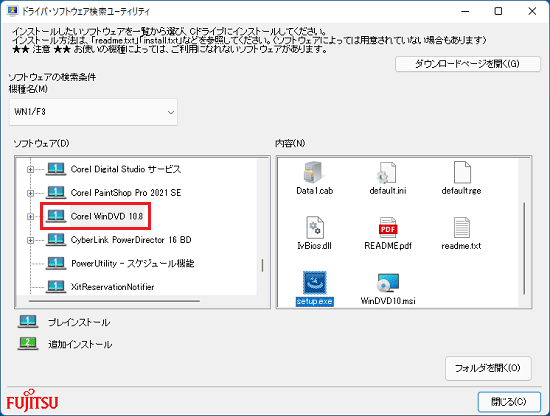Select PowerUtility - スケジュール機能 text
This screenshot has height=416, width=550.
click(133, 263)
